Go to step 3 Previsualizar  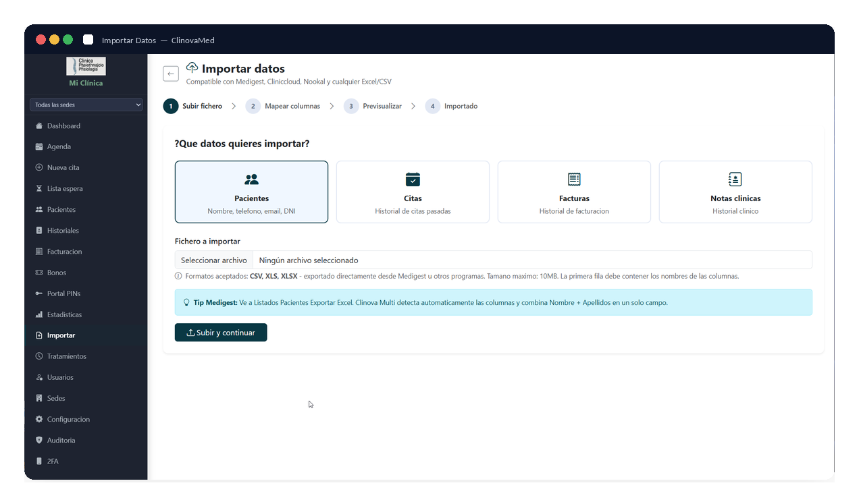click(373, 106)
